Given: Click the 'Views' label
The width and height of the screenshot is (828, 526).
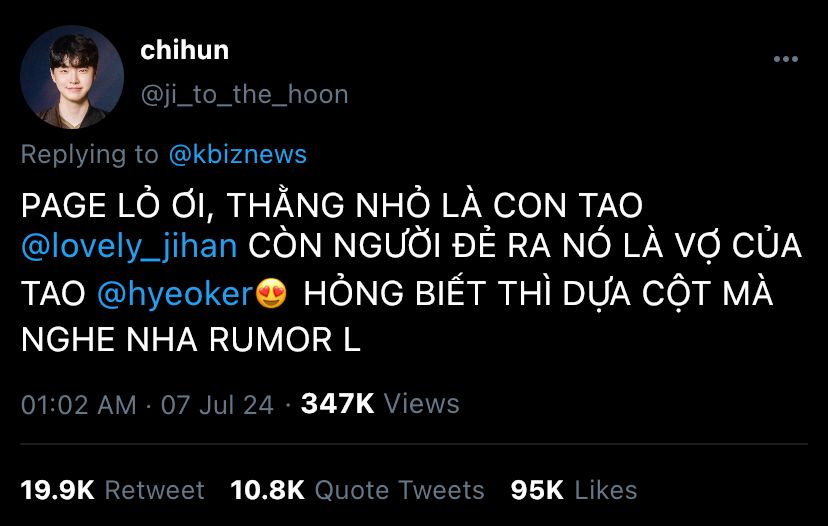Looking at the screenshot, I should coord(421,404).
